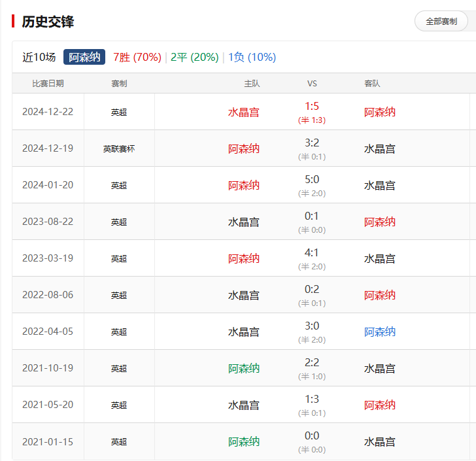Click the 2022-04-05 date cell
Image resolution: width=476 pixels, height=461 pixels.
pyautogui.click(x=48, y=332)
